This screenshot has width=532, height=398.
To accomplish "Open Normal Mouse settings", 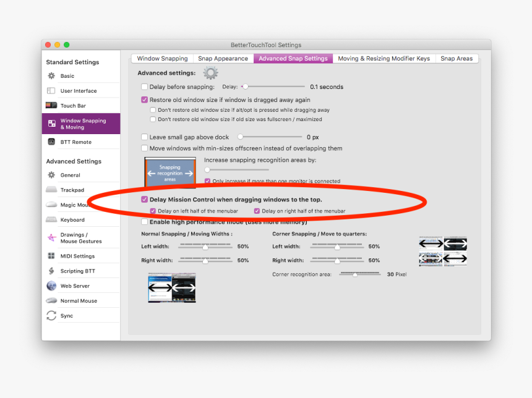I will pos(82,301).
